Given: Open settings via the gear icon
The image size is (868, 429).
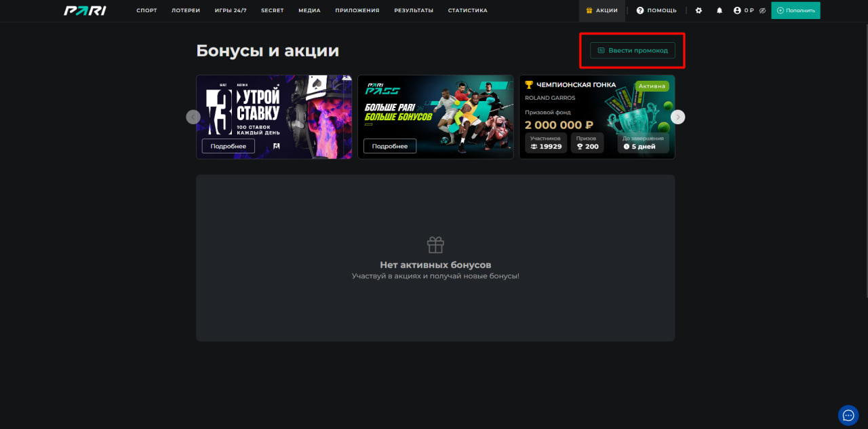Looking at the screenshot, I should click(x=699, y=11).
